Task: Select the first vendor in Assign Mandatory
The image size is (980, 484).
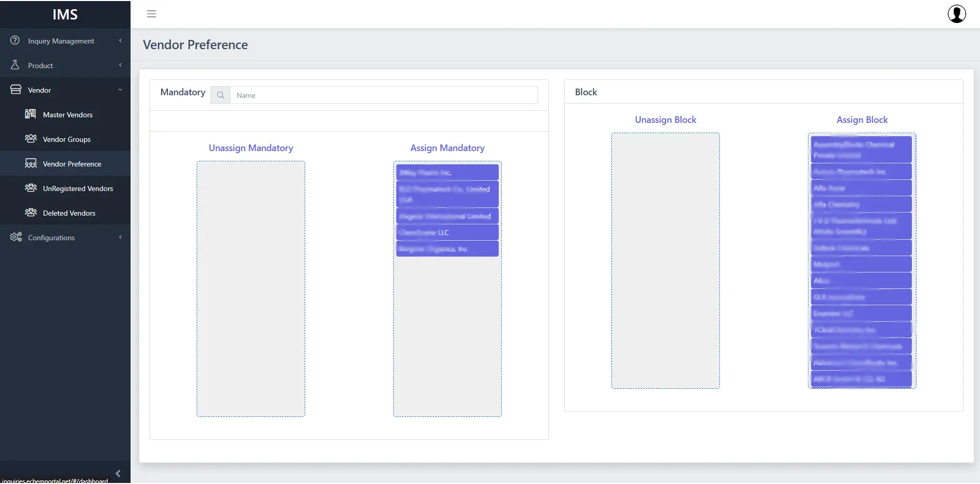Action: (x=447, y=173)
